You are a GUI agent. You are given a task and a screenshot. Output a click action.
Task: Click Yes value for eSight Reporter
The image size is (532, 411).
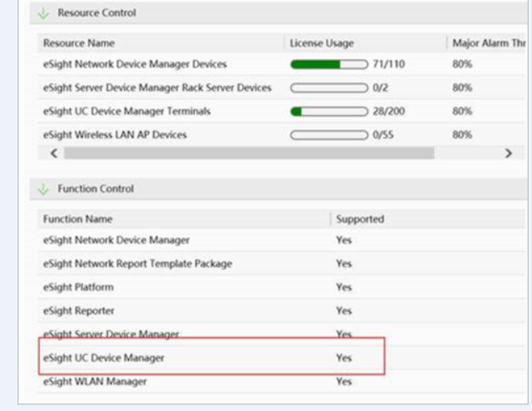(x=343, y=311)
